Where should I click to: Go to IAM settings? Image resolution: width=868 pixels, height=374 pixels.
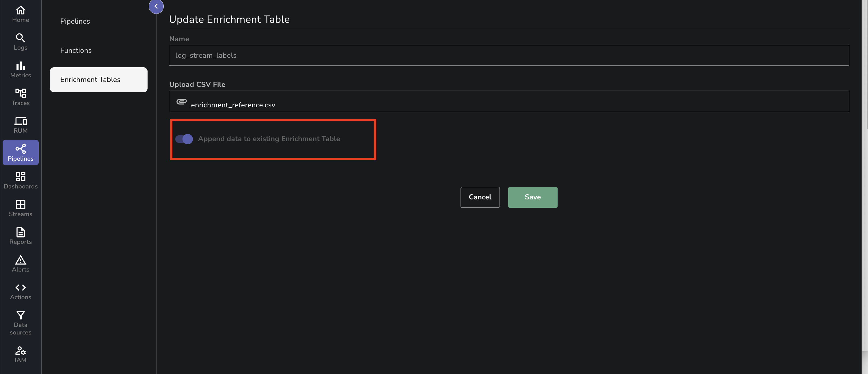coord(20,354)
